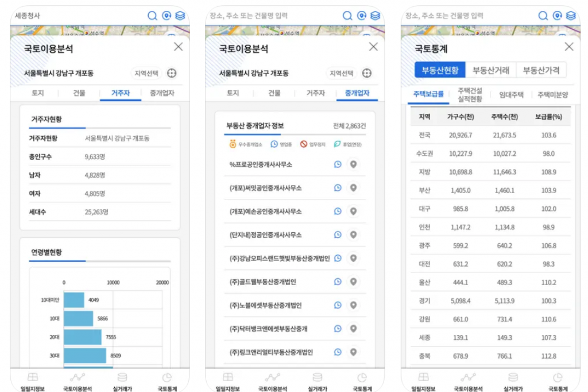Open the 임대주택 sub-tab

511,95
